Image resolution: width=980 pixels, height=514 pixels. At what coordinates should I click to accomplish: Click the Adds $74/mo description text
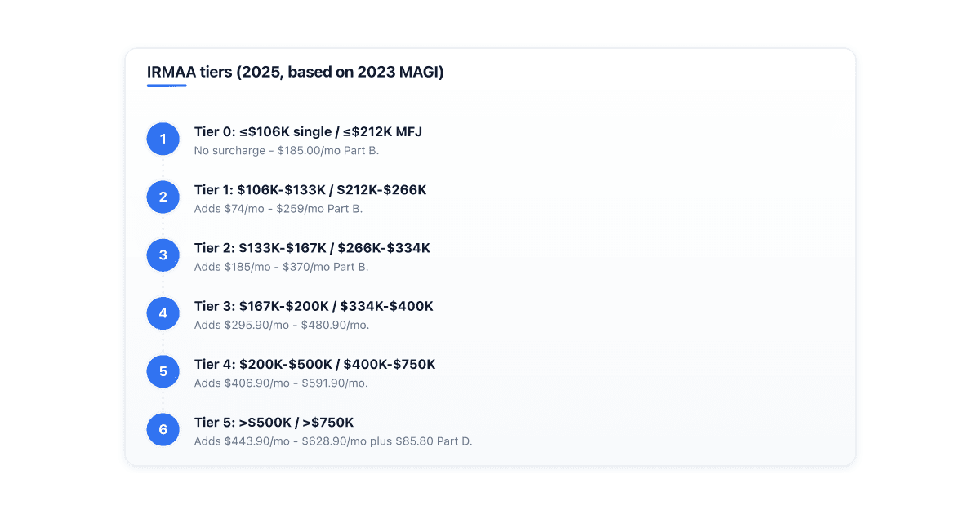point(278,209)
